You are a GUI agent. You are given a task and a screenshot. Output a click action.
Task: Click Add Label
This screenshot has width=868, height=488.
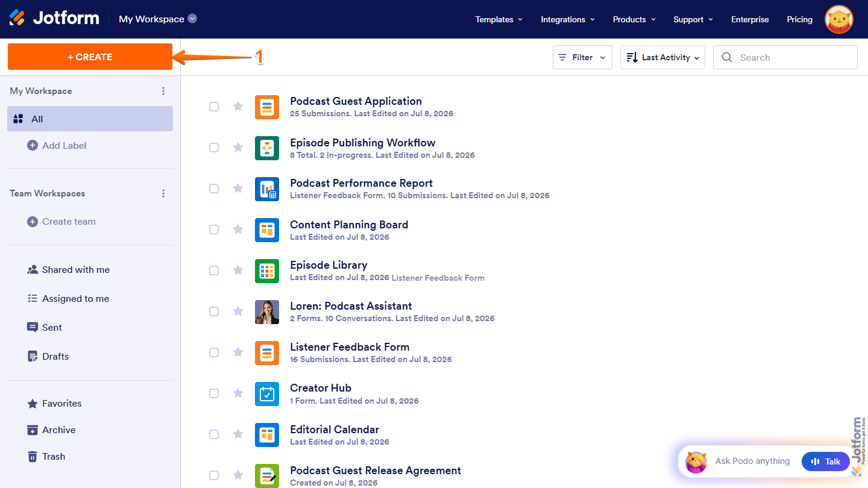tap(57, 145)
